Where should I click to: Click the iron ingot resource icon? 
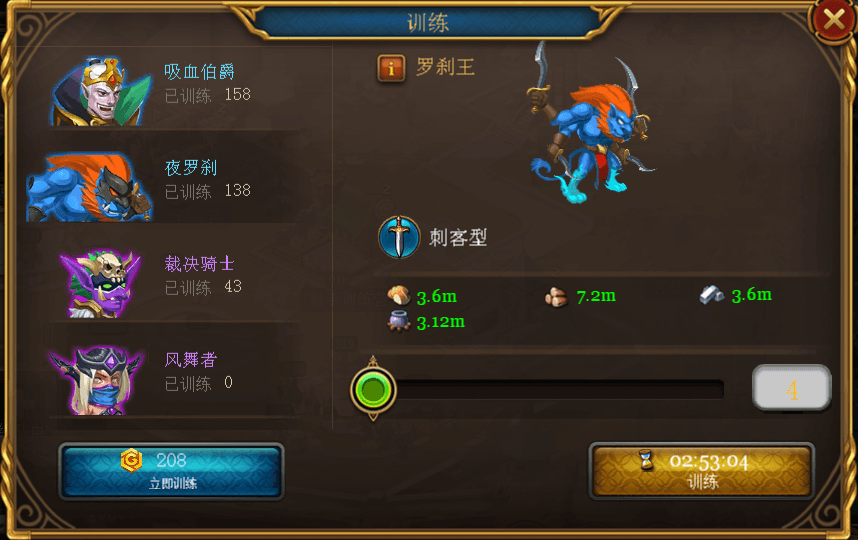(711, 294)
